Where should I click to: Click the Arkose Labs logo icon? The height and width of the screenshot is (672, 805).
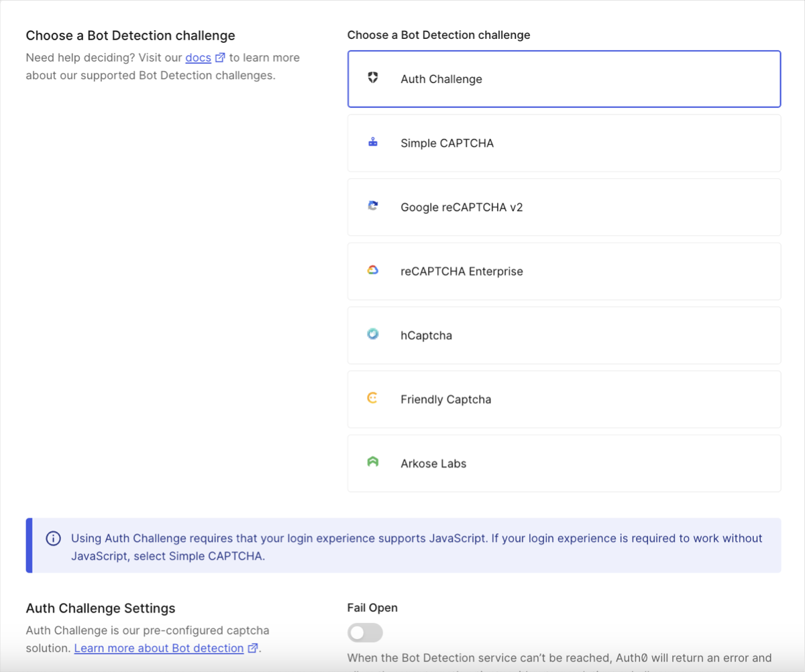(373, 462)
